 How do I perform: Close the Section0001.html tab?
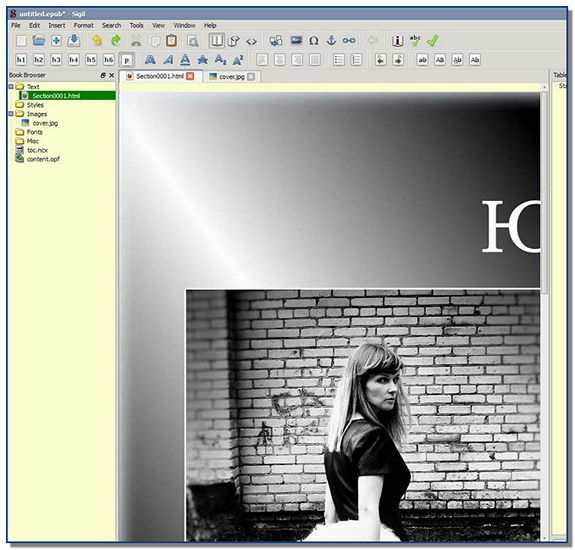[x=190, y=76]
